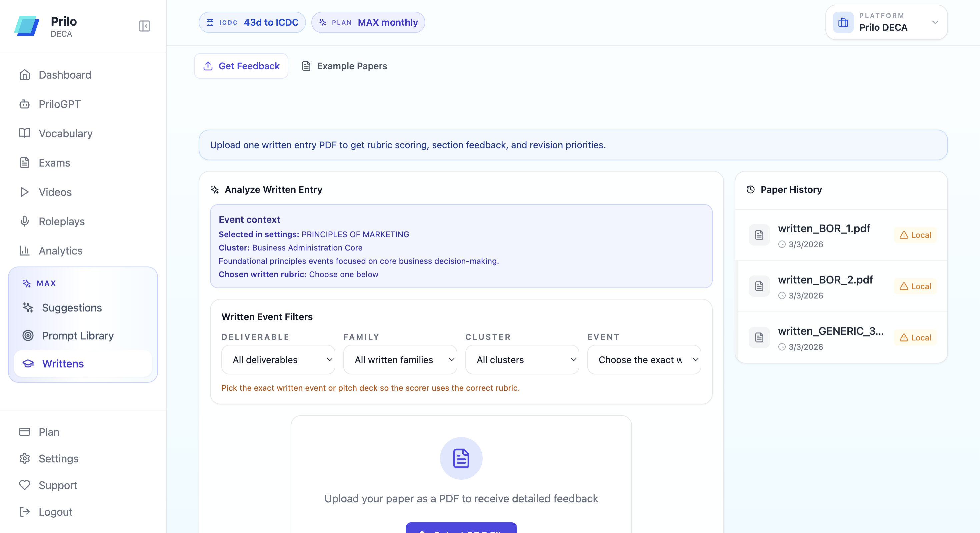Click the Event context info box
Viewport: 980px width, 533px height.
461,247
